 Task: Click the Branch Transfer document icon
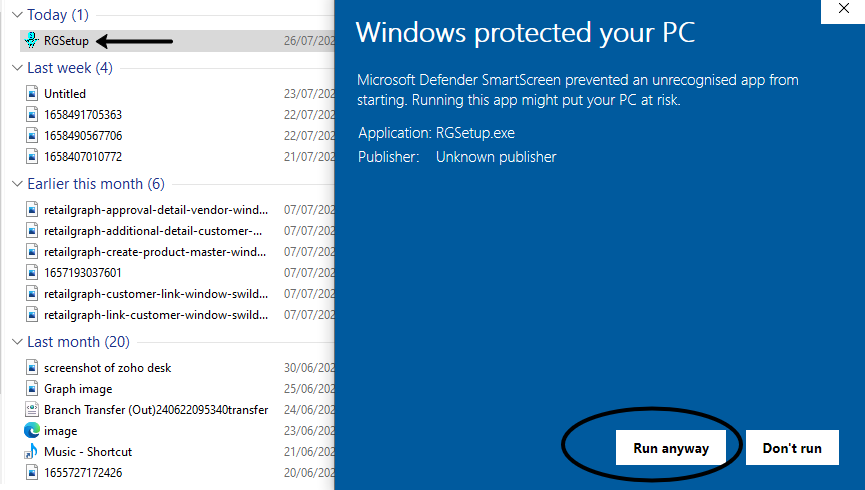pyautogui.click(x=32, y=409)
